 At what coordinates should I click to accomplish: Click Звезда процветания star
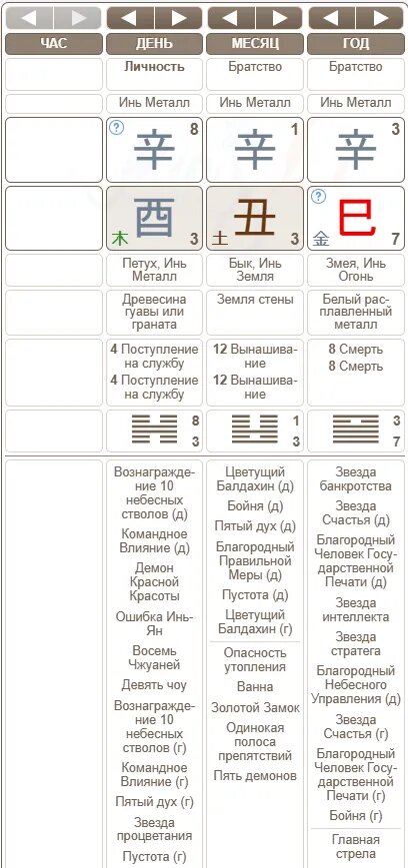pos(154,829)
